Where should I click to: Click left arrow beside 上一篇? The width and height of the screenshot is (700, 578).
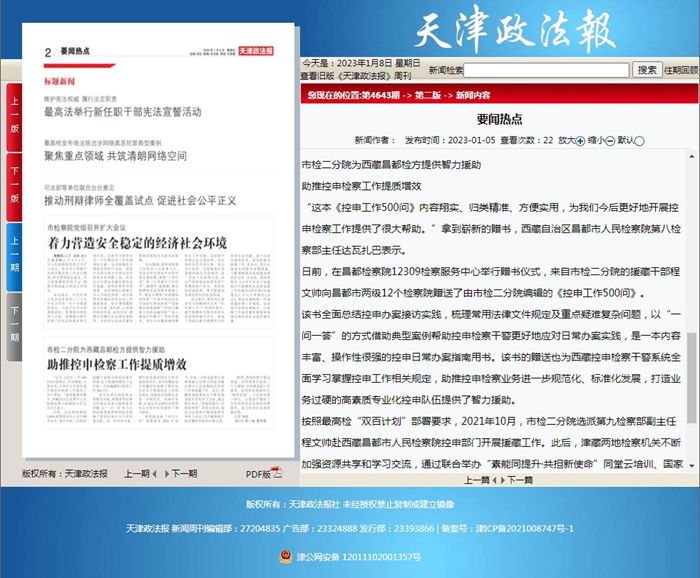pos(494,480)
